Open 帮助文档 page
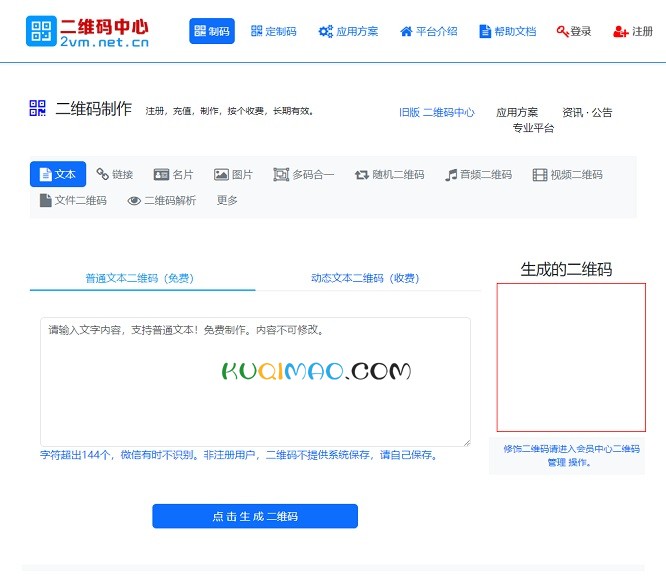666x577 pixels. (x=508, y=31)
